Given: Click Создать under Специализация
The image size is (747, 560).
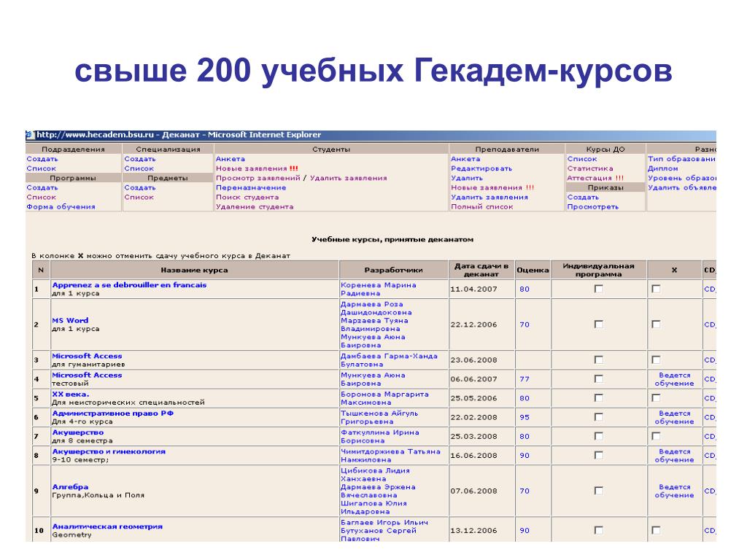Looking at the screenshot, I should [140, 159].
